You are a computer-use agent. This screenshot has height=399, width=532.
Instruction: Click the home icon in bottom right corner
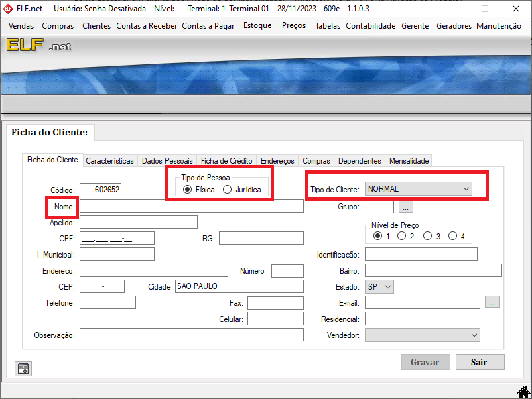pyautogui.click(x=524, y=392)
